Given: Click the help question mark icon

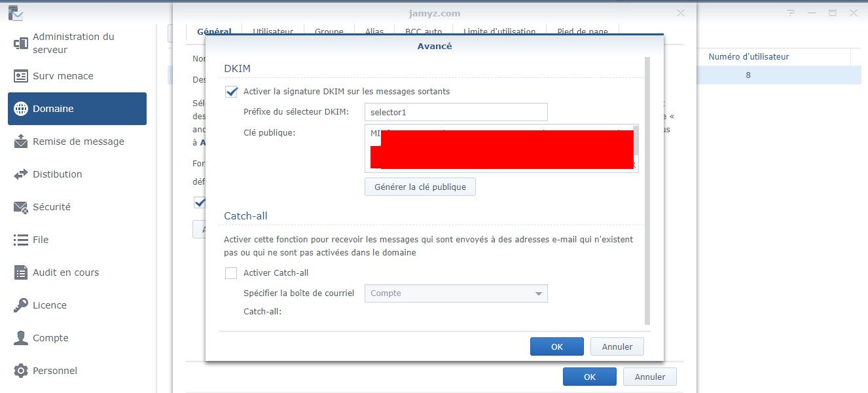Looking at the screenshot, I should coord(791,12).
